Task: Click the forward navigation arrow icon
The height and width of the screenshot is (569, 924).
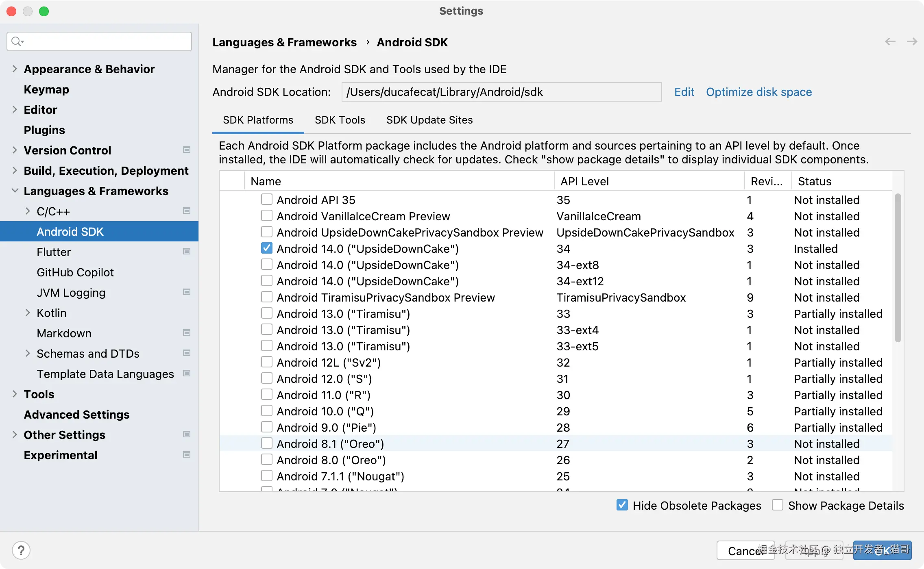Action: coord(912,41)
